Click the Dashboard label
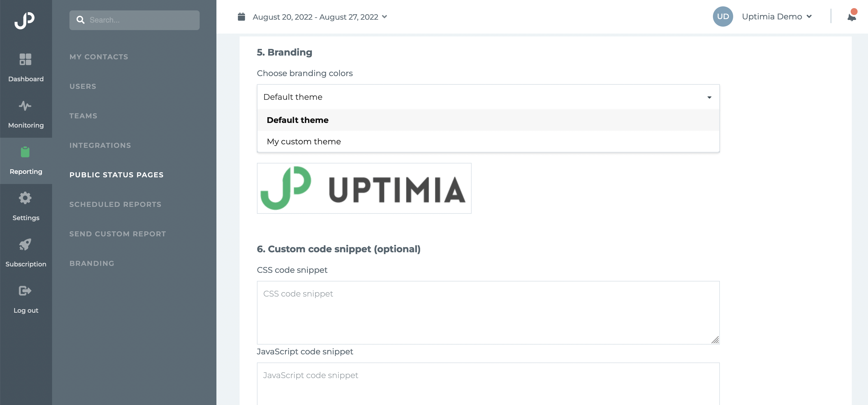This screenshot has height=405, width=868. [26, 79]
